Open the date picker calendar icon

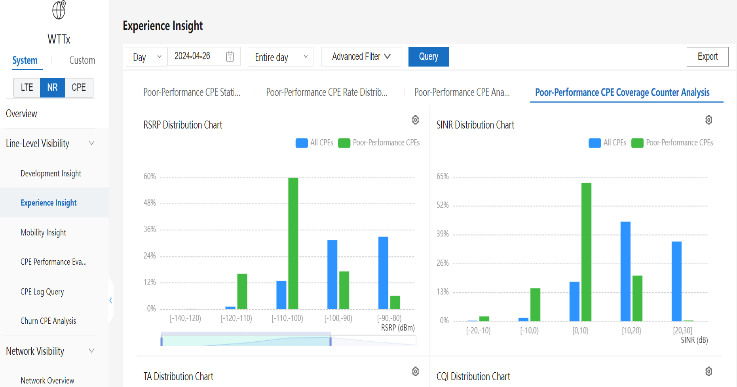click(230, 56)
